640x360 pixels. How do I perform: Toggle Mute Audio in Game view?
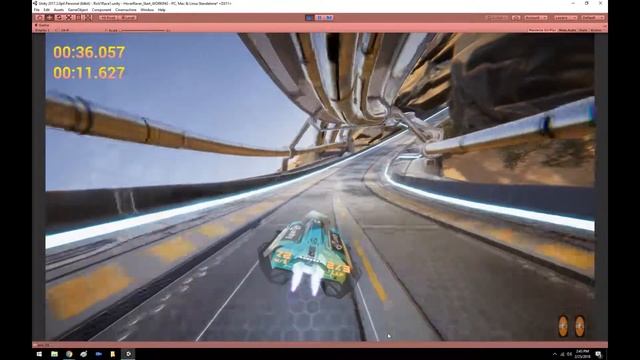click(567, 30)
